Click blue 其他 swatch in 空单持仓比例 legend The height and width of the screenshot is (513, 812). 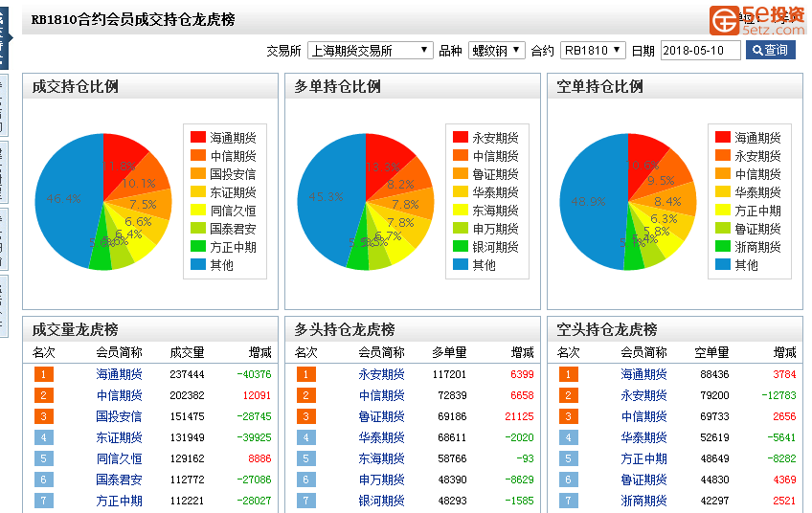coord(723,264)
